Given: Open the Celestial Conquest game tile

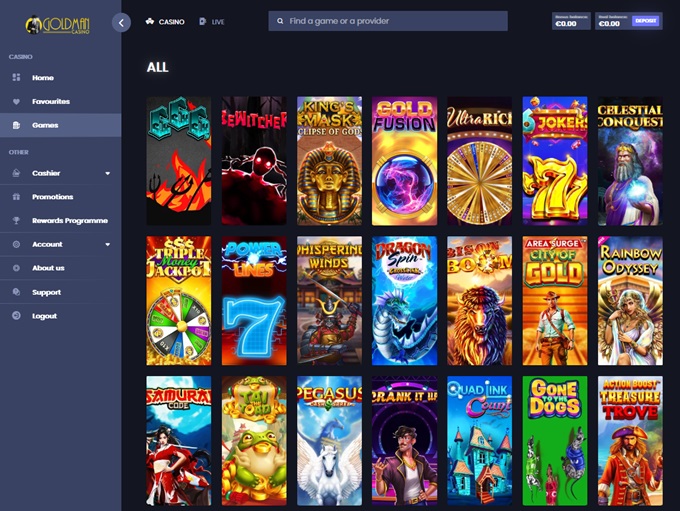Looking at the screenshot, I should [x=630, y=161].
